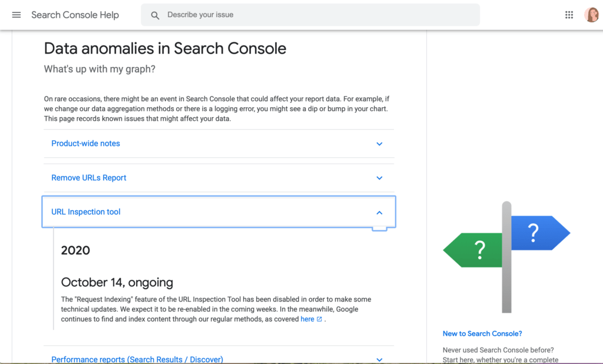This screenshot has width=603, height=364.
Task: Open Performance reports (Search Results / Discover)
Action: (x=137, y=359)
